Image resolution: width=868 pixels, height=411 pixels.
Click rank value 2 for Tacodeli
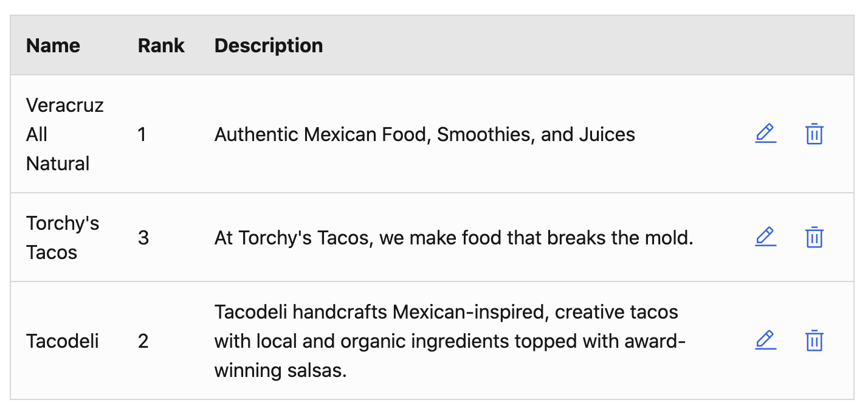pyautogui.click(x=143, y=341)
